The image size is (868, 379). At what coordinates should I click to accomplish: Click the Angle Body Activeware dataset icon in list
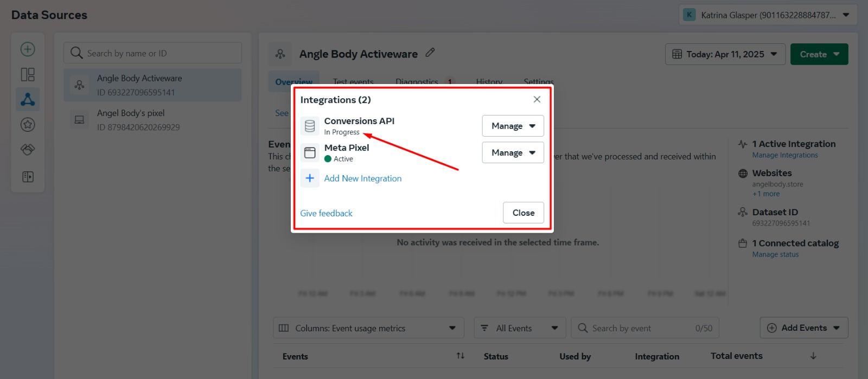(79, 85)
